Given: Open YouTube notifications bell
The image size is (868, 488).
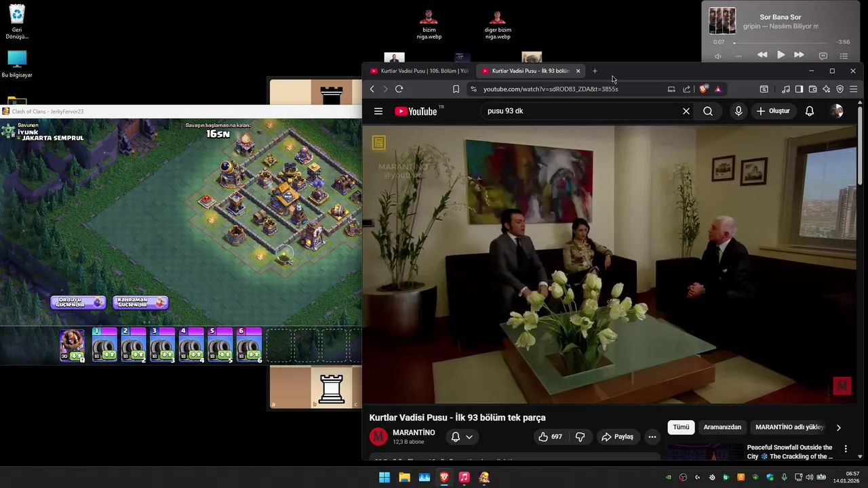Looking at the screenshot, I should (809, 111).
